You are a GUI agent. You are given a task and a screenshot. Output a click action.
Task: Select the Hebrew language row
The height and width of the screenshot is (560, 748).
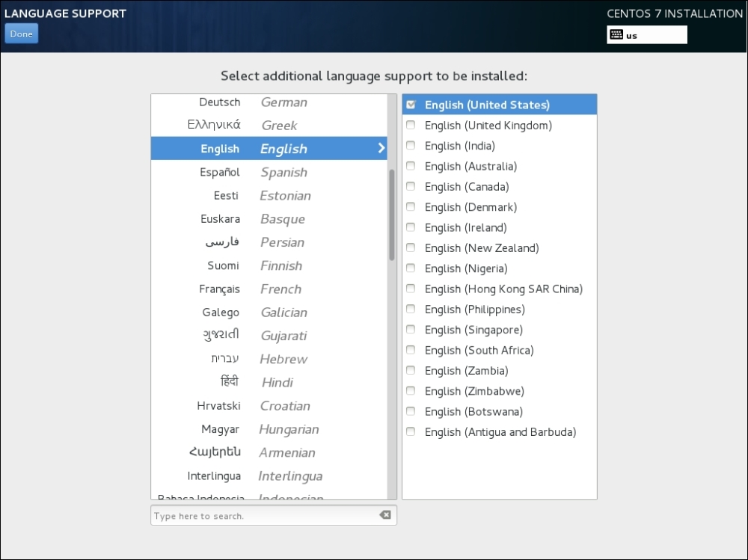coord(269,359)
